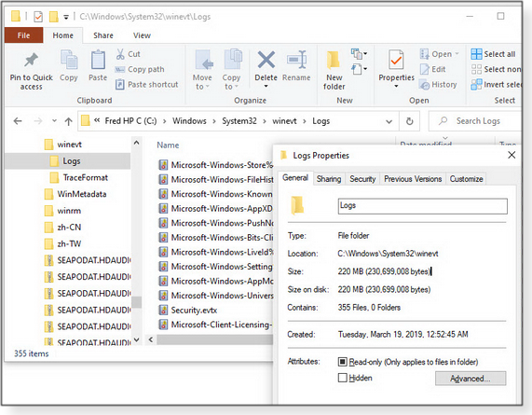Viewport: 532px width, 415px height.
Task: Click the navigation pane scroll up arrow
Action: pyautogui.click(x=136, y=143)
